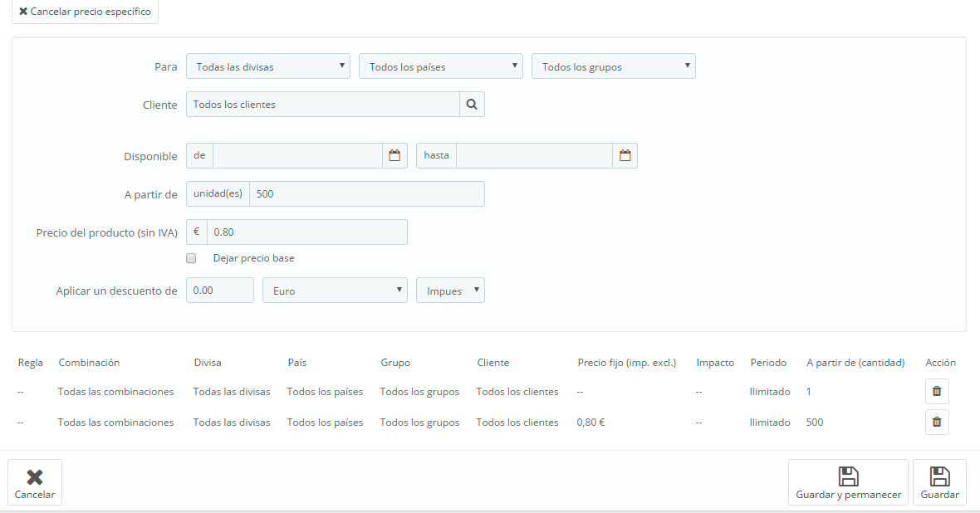
Task: Click the Guardar save button
Action: [x=939, y=482]
